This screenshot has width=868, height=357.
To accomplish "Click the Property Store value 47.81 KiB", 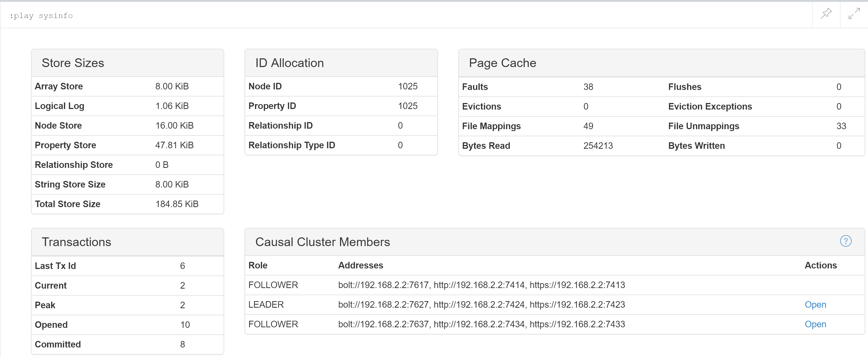I will (x=175, y=145).
